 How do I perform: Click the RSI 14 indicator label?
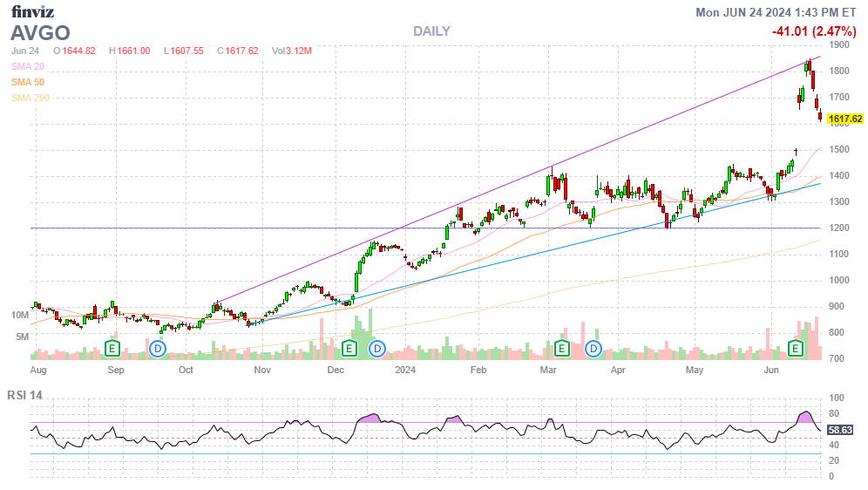25,396
